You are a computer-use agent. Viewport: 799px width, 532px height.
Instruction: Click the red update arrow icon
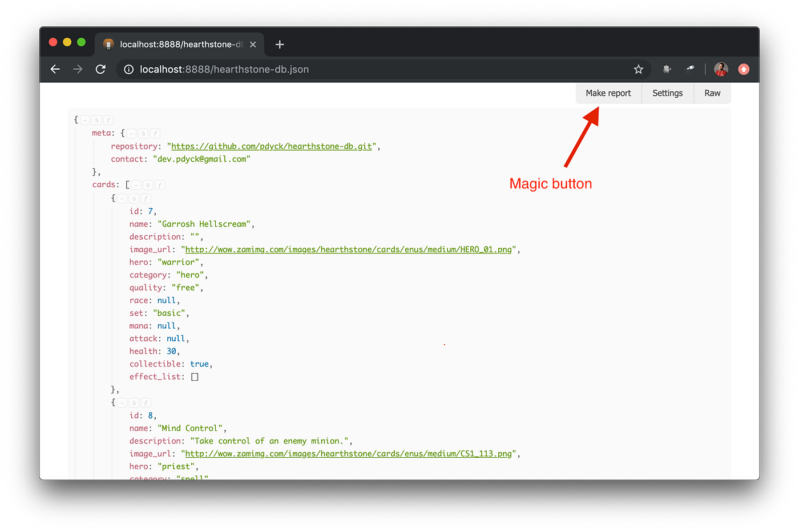[x=744, y=69]
